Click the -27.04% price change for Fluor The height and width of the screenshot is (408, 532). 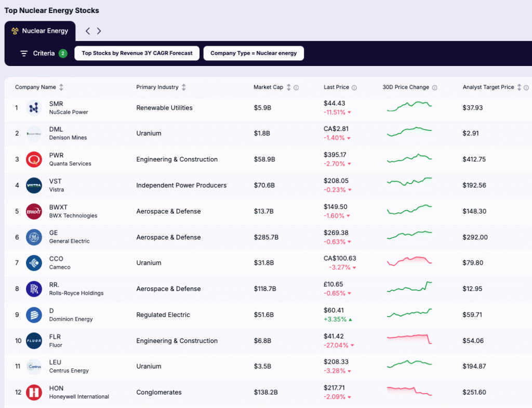click(x=339, y=345)
